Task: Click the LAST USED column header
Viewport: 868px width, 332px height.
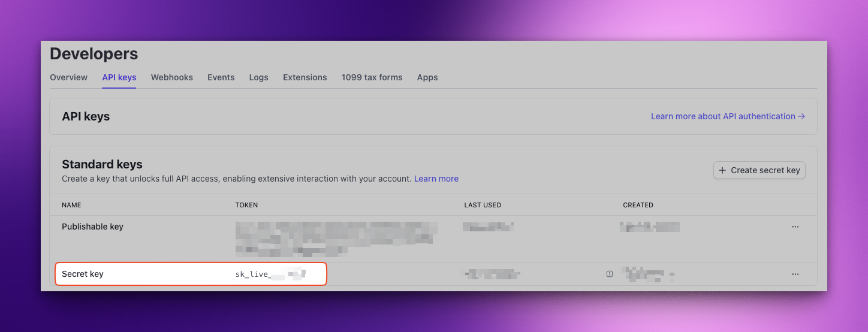Action: point(483,205)
